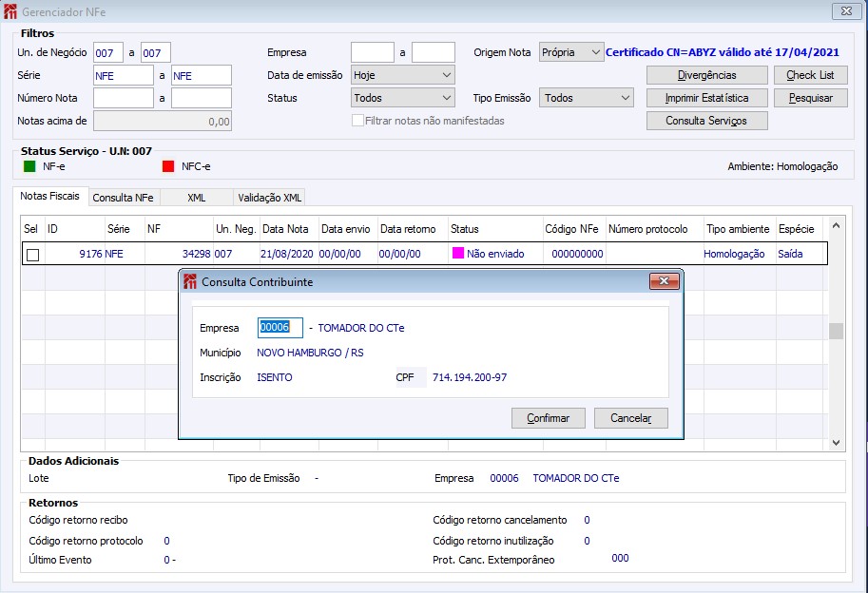
Task: Click the grid vertical scrollbar thumb
Action: coord(836,331)
